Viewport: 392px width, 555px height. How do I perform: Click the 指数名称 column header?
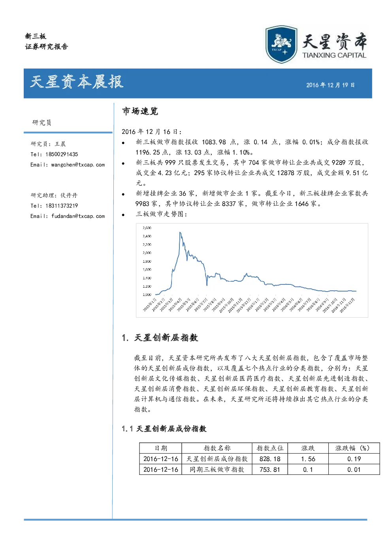tap(217, 448)
